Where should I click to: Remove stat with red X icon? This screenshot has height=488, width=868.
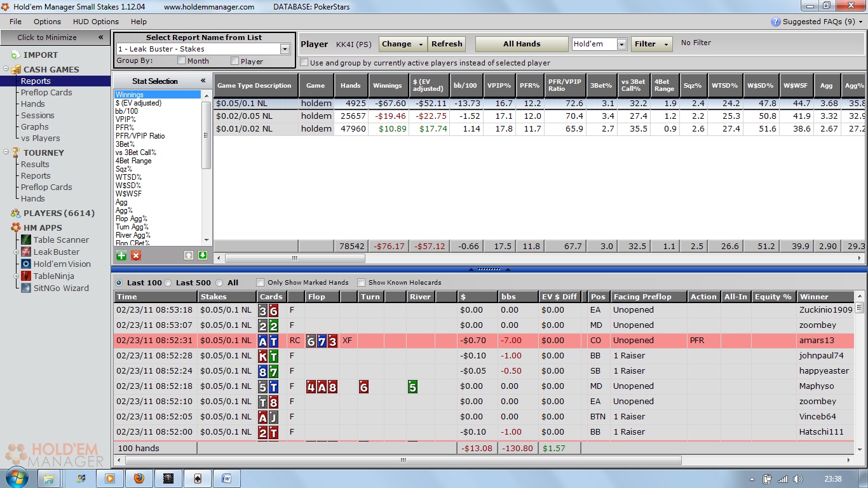pyautogui.click(x=136, y=255)
